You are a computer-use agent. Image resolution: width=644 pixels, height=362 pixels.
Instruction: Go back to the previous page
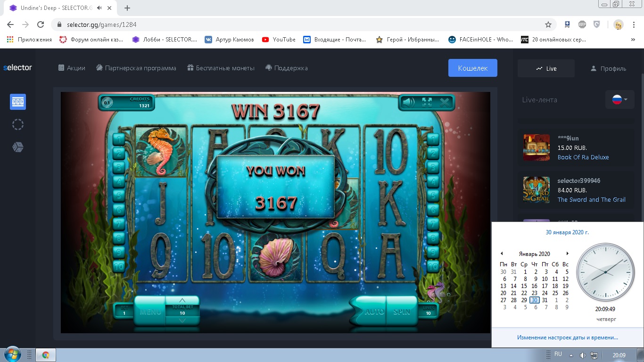coord(10,25)
